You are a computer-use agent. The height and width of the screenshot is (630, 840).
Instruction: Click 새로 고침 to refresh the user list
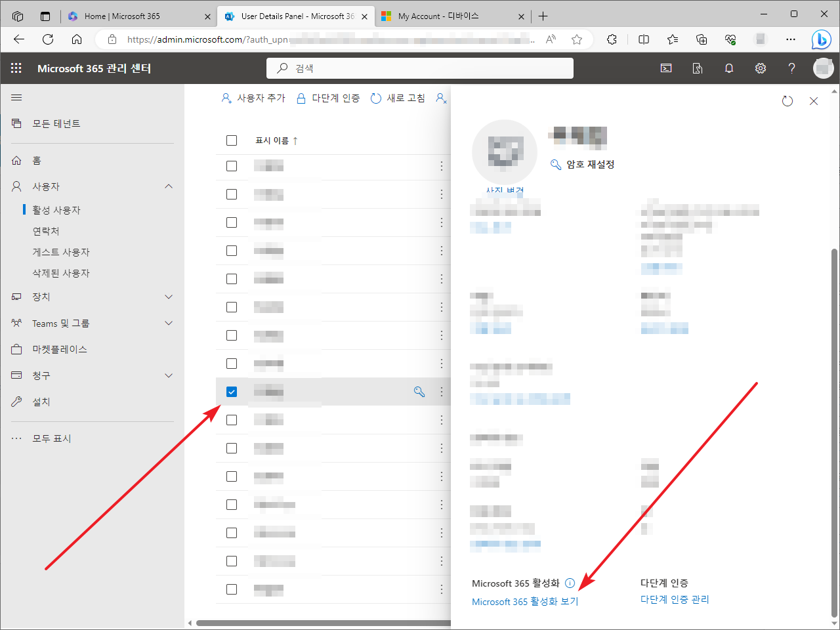[x=398, y=98]
